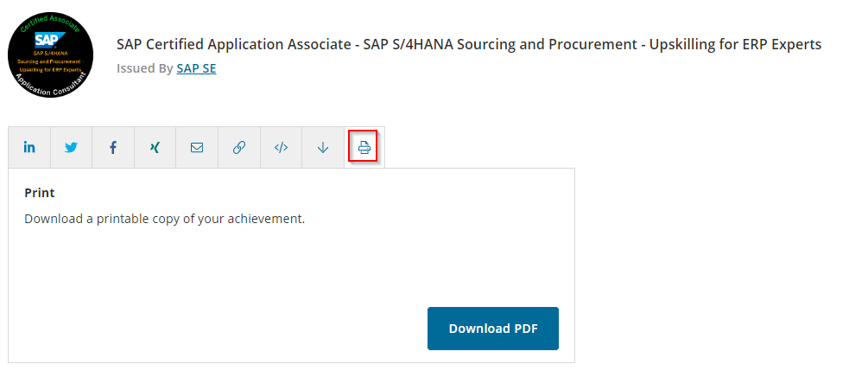The image size is (868, 377).
Task: Open the SAP SE issuer link
Action: pos(196,68)
